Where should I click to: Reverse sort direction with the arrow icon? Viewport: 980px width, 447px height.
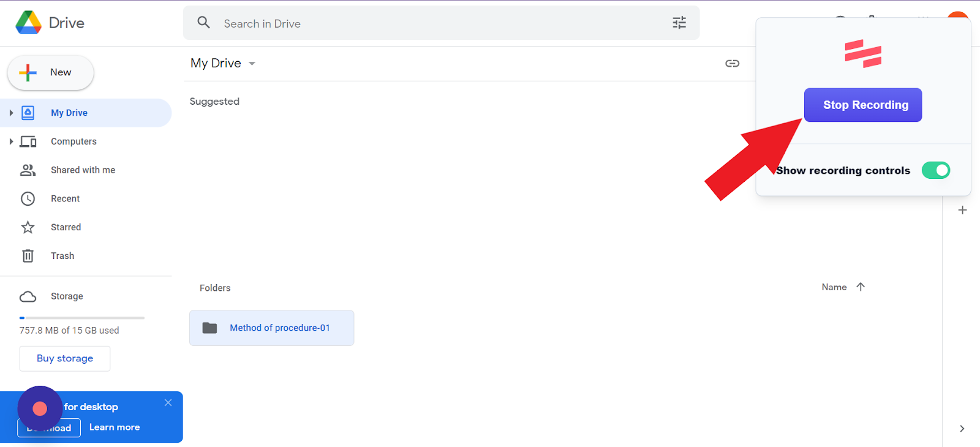pos(861,287)
